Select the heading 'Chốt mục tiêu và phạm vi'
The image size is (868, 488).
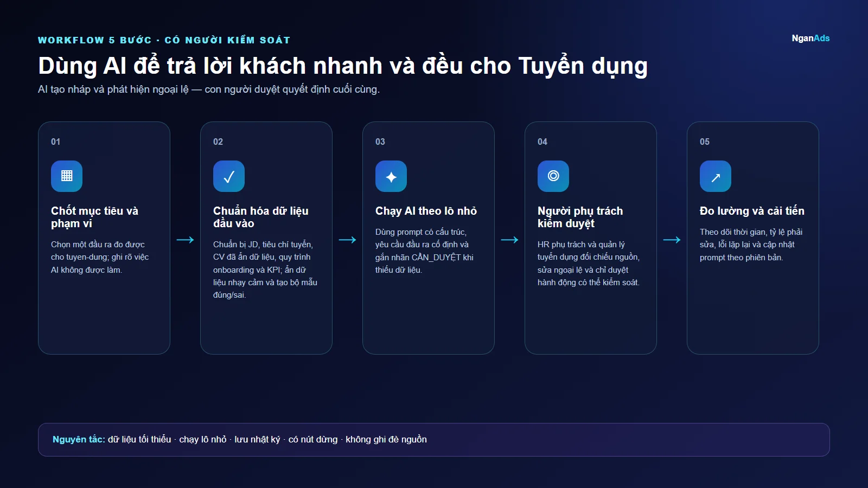[x=95, y=217]
